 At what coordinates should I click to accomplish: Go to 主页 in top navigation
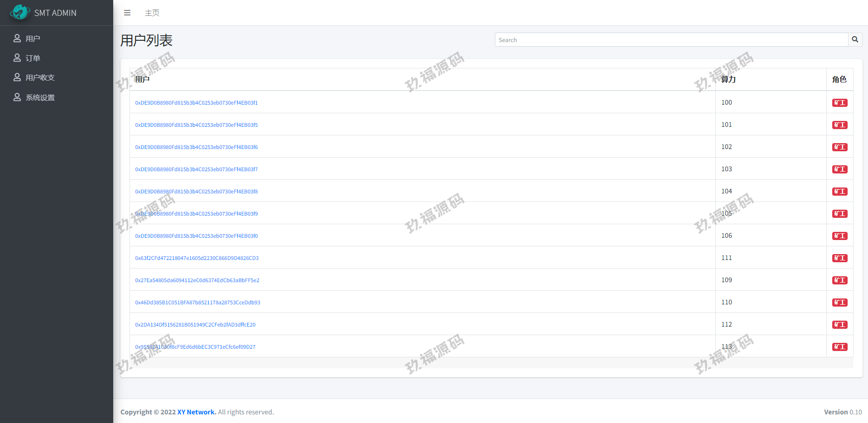(152, 13)
